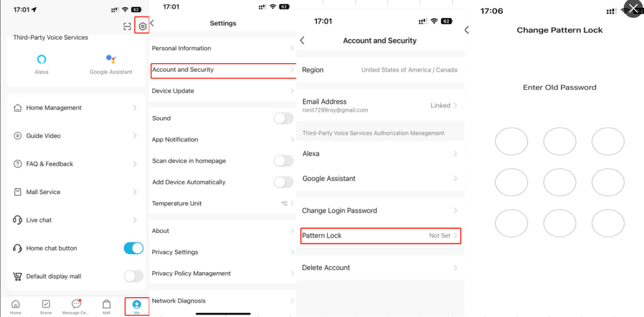Open Change Login Password
644x317 pixels.
[x=380, y=210]
